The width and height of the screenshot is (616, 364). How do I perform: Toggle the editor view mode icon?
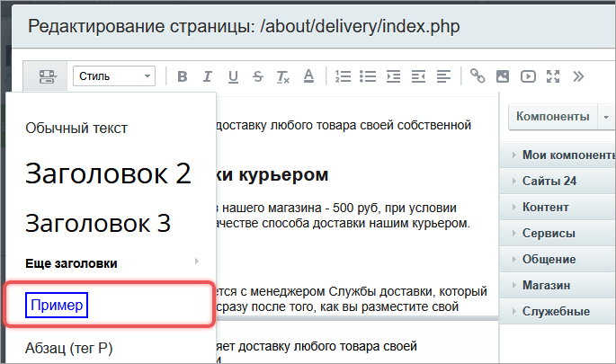48,76
